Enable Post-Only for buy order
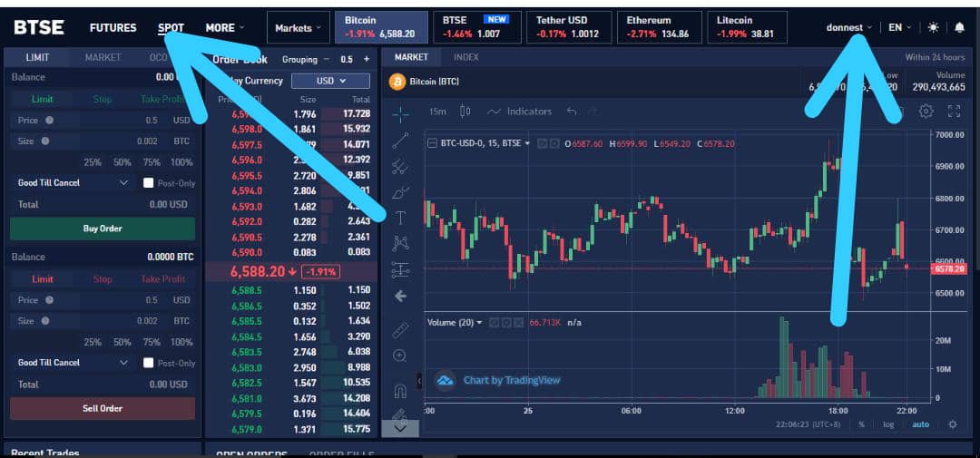Image resolution: width=980 pixels, height=458 pixels. (148, 183)
